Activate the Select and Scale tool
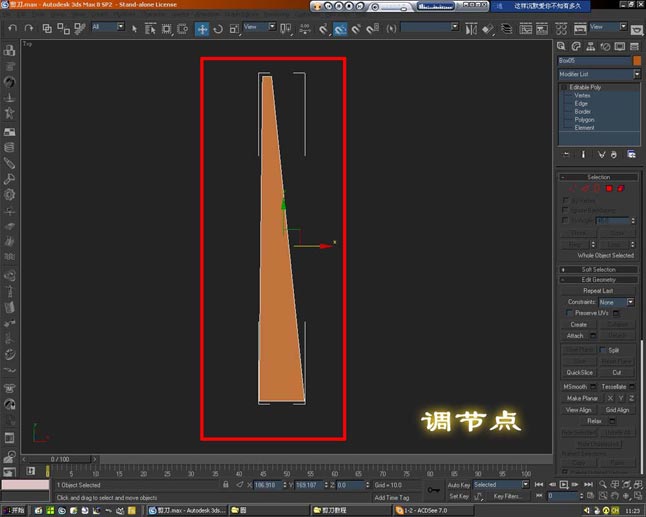 point(234,29)
